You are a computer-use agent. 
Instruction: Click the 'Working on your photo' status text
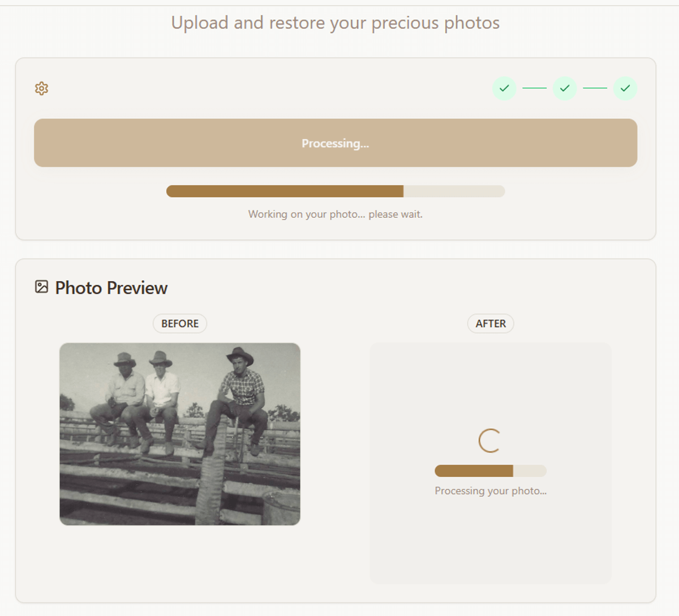335,214
